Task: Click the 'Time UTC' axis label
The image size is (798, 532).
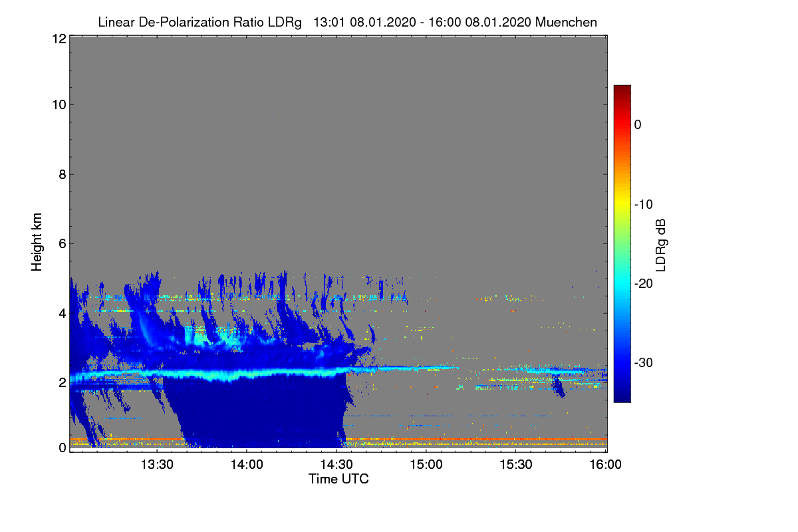Action: (338, 479)
